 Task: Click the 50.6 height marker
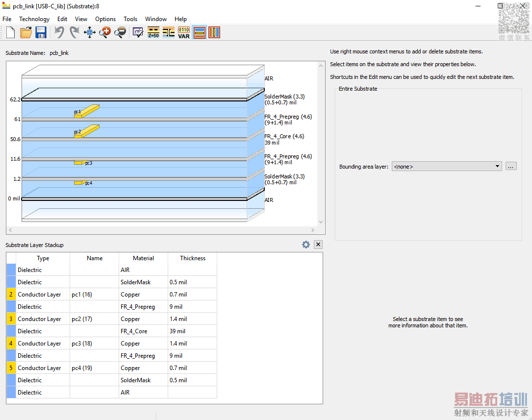[x=15, y=139]
